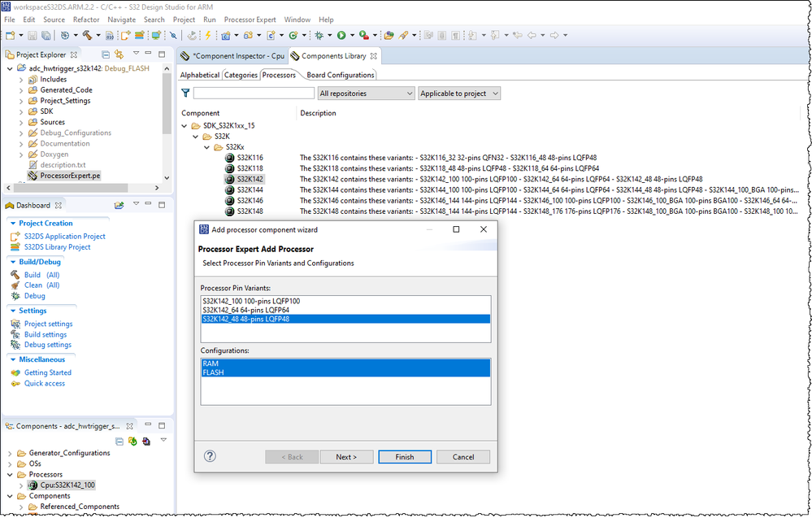Click the open folder search toolbar icon
Image resolution: width=812 pixels, height=518 pixels.
389,35
